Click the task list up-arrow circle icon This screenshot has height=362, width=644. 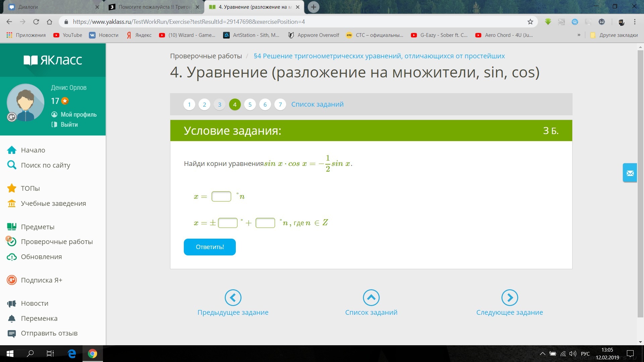point(371,298)
